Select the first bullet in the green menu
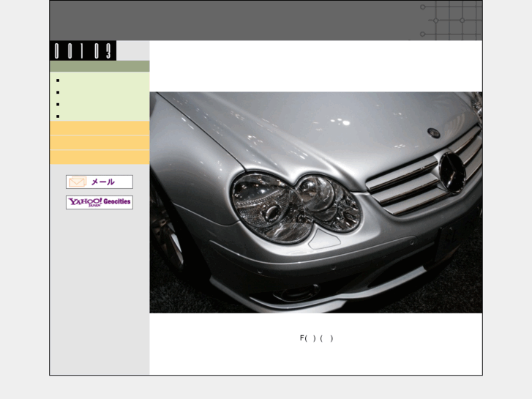532x399 pixels. (x=58, y=81)
